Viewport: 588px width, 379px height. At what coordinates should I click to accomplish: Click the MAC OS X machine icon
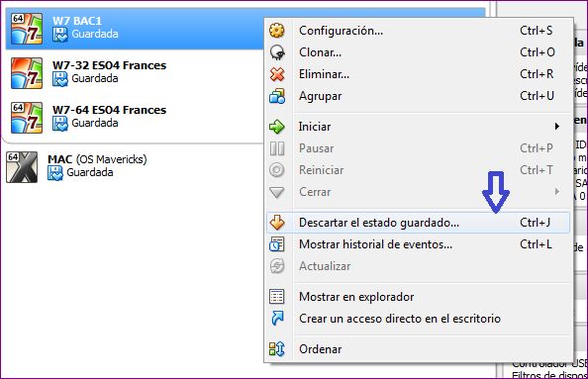[x=22, y=167]
